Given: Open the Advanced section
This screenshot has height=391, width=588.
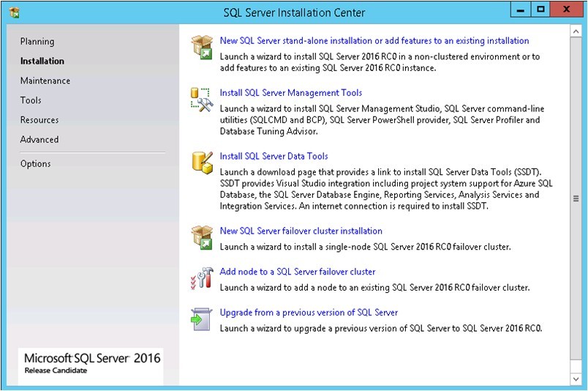Looking at the screenshot, I should [39, 139].
